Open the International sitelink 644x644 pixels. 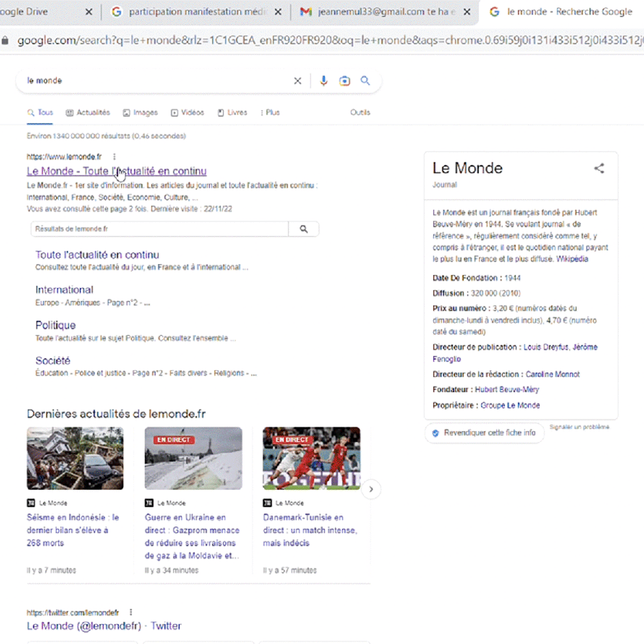coord(64,290)
